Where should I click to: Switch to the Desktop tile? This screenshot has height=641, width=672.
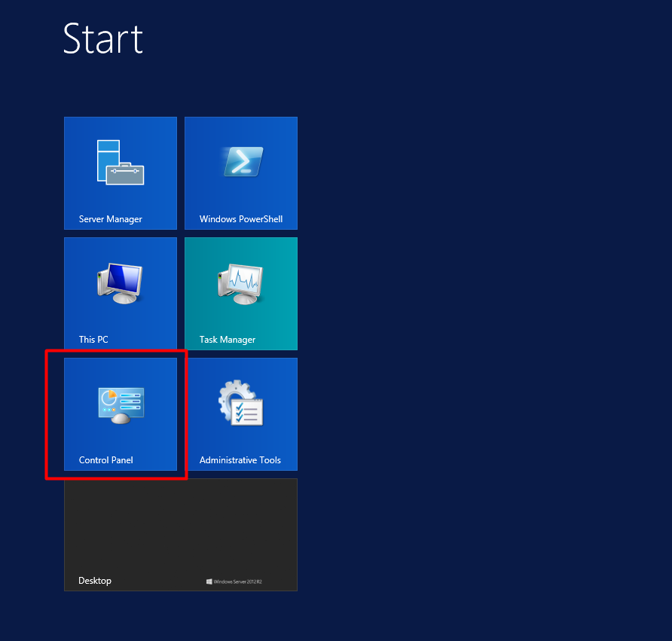coord(181,535)
